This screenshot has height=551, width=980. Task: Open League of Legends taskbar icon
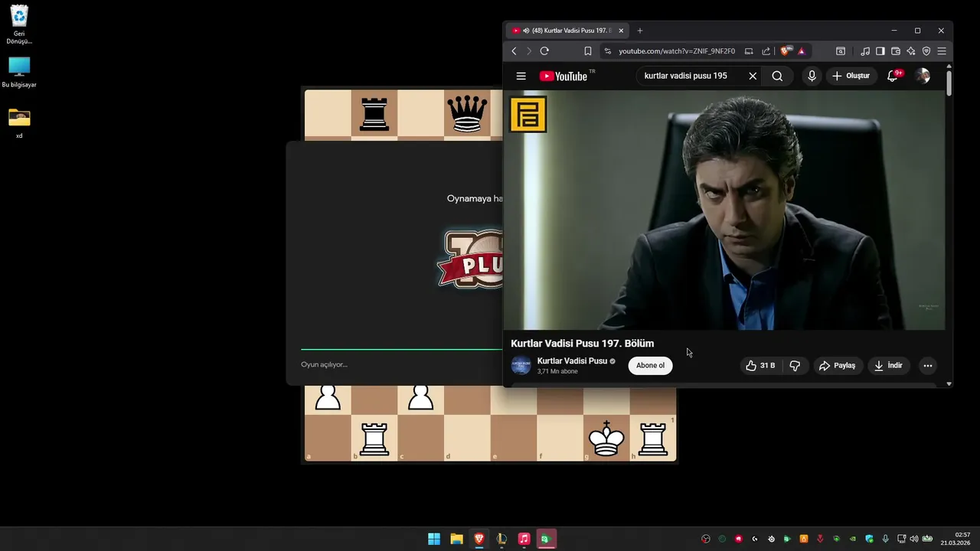pos(501,539)
